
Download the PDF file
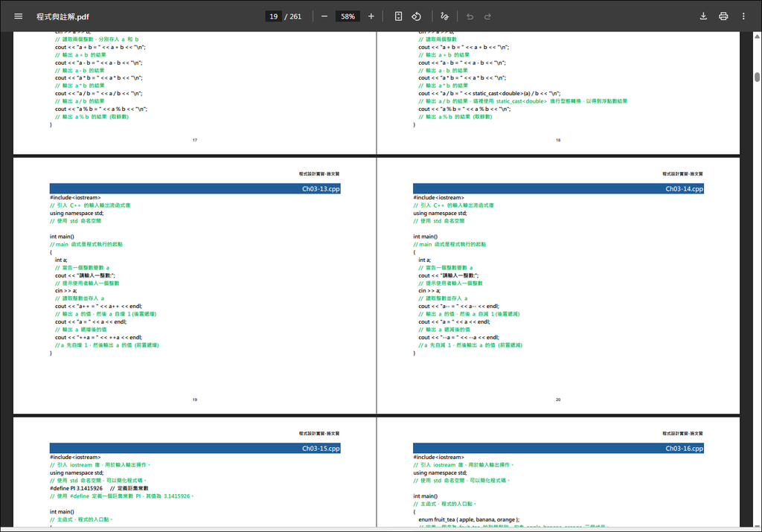point(703,16)
